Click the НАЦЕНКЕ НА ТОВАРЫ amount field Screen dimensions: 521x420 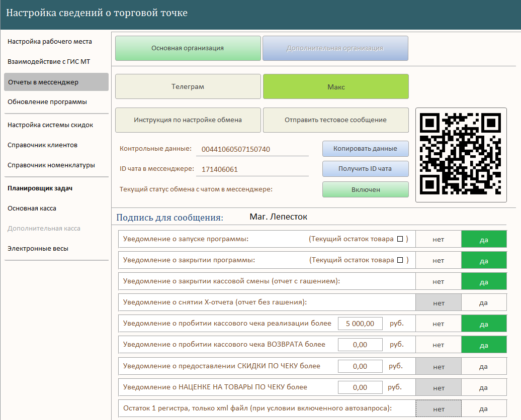[360, 387]
